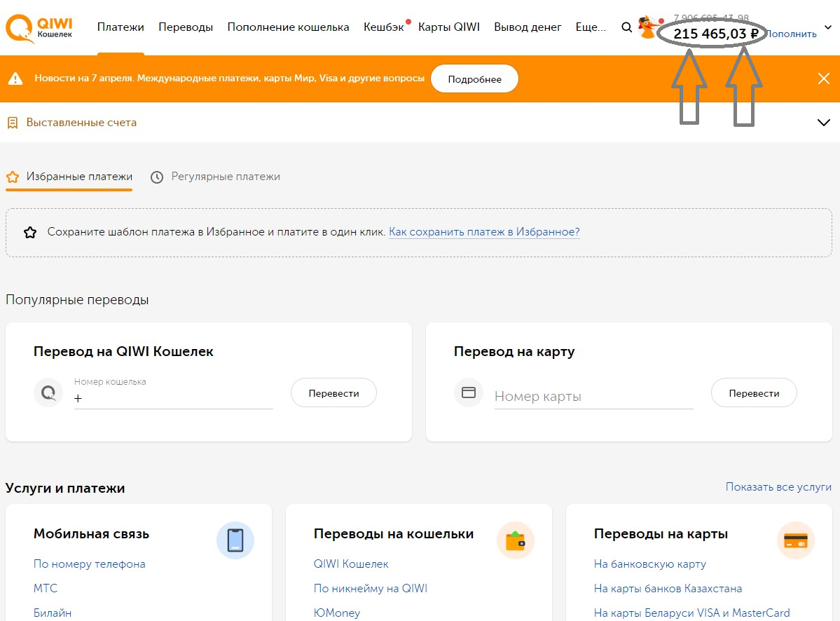Click the QIWI Кошелек logo
This screenshot has width=840, height=621.
pos(39,28)
